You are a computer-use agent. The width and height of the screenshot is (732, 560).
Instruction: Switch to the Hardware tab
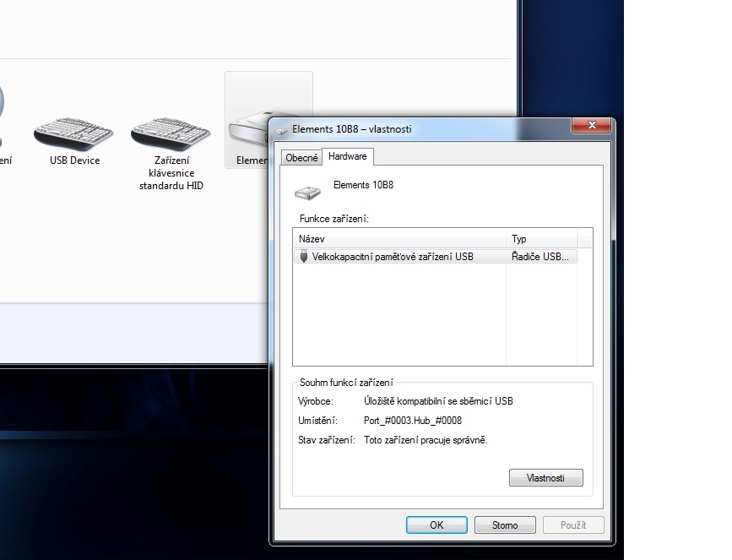click(347, 156)
